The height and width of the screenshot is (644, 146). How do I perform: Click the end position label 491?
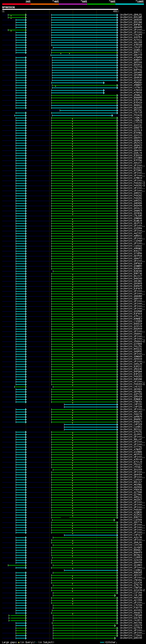pyautogui.click(x=115, y=11)
